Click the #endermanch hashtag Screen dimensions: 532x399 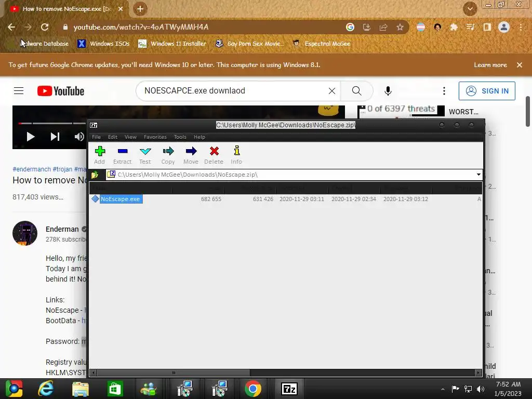click(32, 169)
